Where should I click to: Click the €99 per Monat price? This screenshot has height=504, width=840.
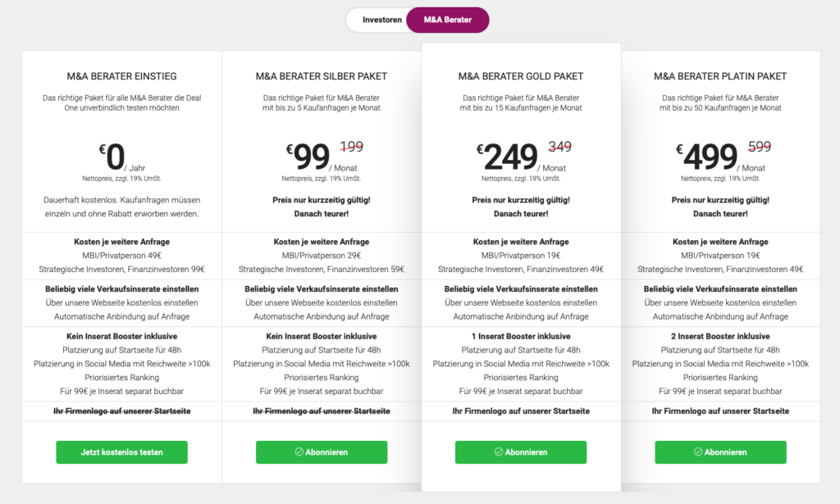point(322,157)
